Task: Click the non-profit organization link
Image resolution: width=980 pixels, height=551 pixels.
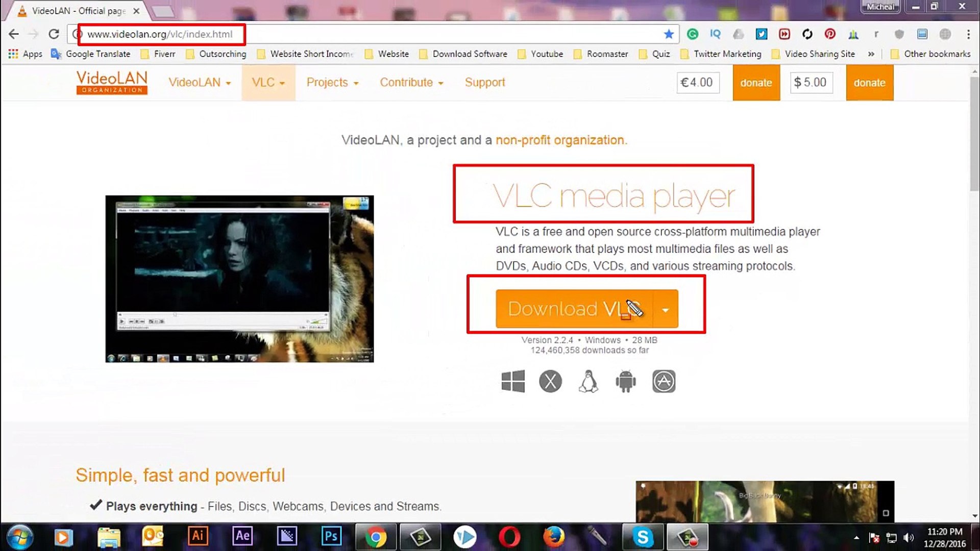Action: pyautogui.click(x=560, y=140)
